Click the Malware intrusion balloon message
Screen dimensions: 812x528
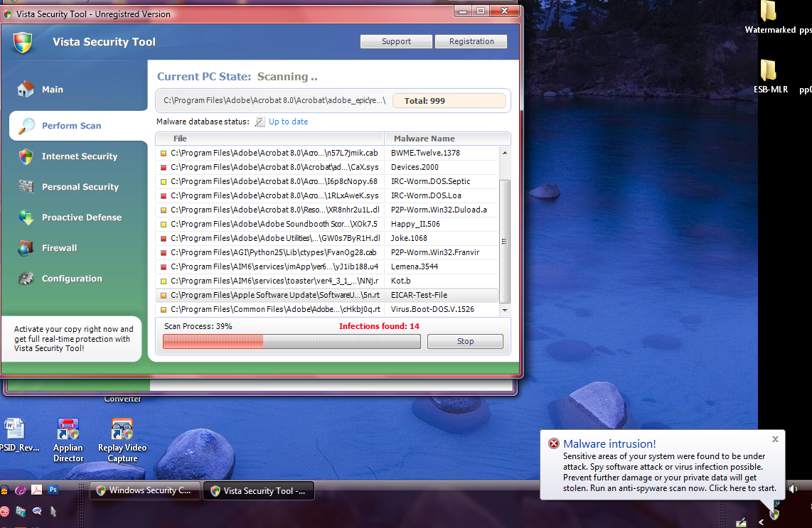tap(670, 472)
